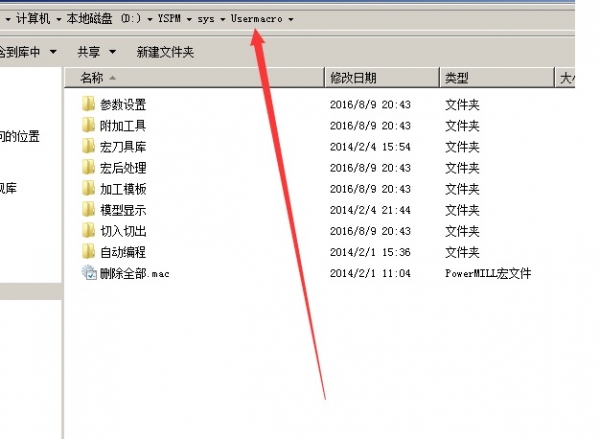Click the 宏后处理 folder name
Screen dimensions: 600x439
[123, 168]
